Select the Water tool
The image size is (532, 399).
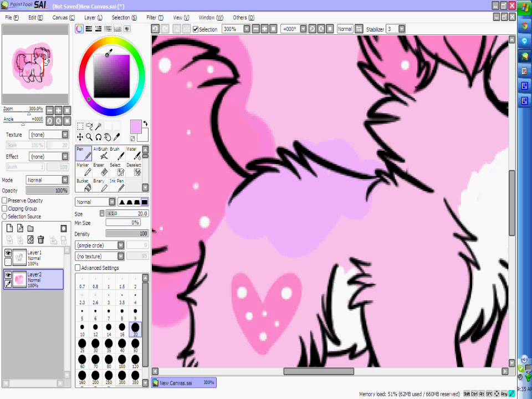pyautogui.click(x=134, y=154)
